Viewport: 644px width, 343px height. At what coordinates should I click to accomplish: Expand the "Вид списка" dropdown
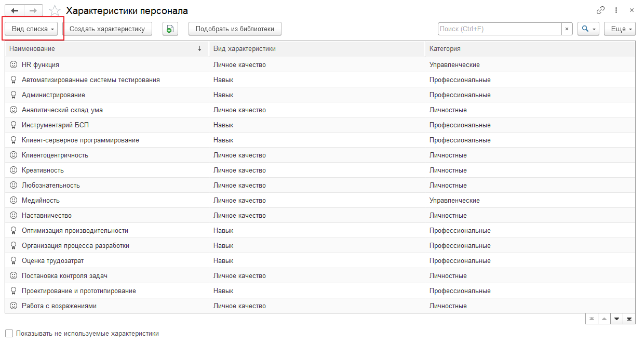click(x=33, y=29)
